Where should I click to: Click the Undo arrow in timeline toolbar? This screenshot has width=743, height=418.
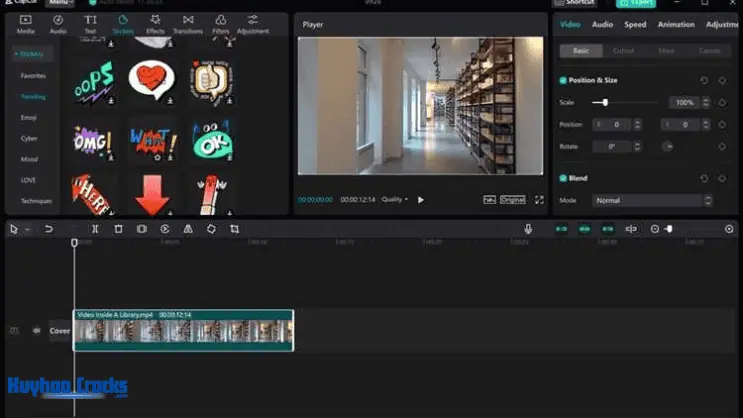coord(48,229)
